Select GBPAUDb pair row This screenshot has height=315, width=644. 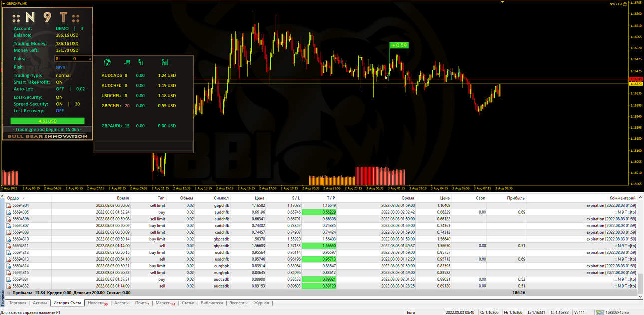coord(139,126)
